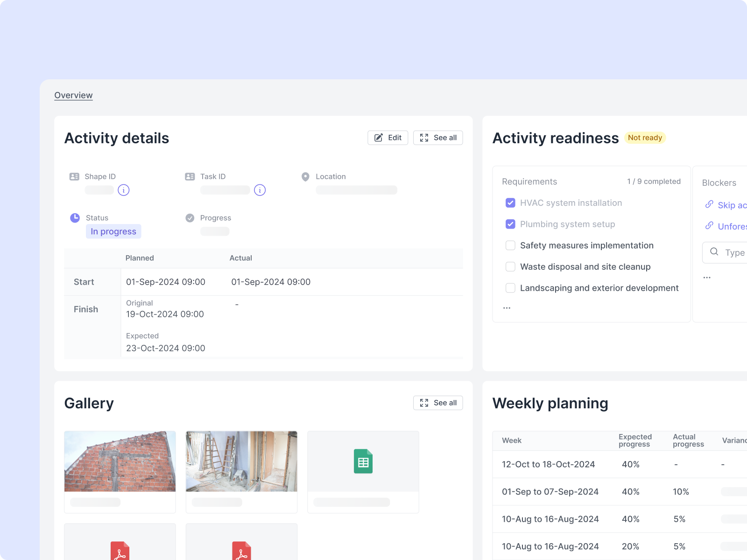Viewport: 747px width, 560px height.
Task: Click the Location pin icon
Action: tap(305, 177)
